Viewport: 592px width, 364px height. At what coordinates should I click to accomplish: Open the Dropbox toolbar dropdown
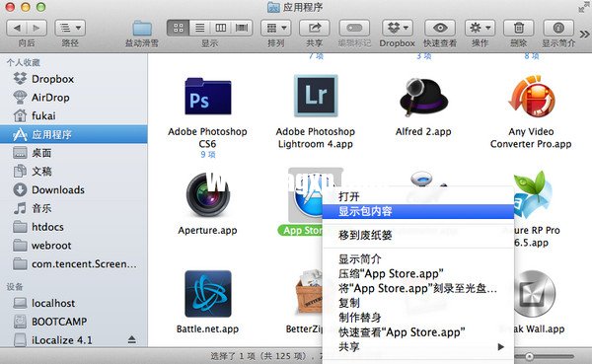coord(398,28)
